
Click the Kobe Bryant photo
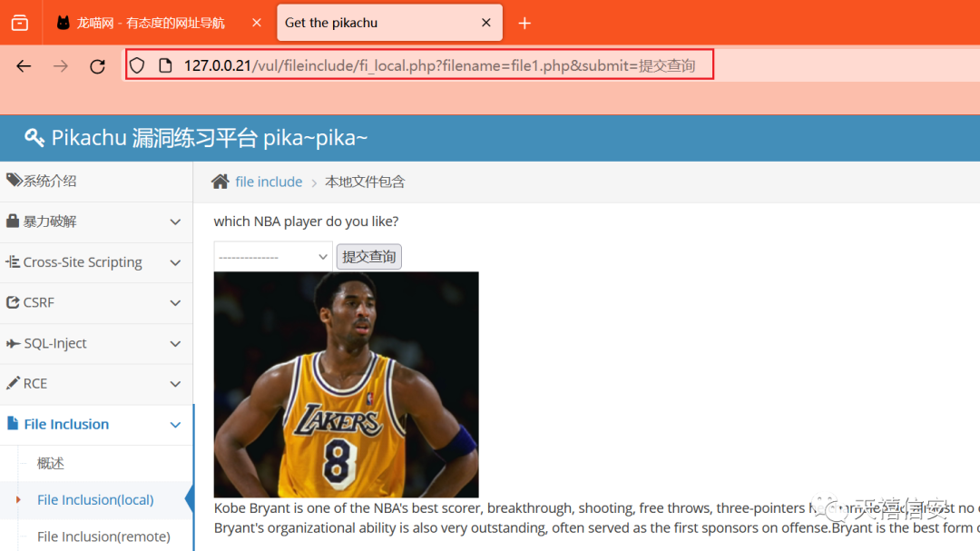coord(347,385)
